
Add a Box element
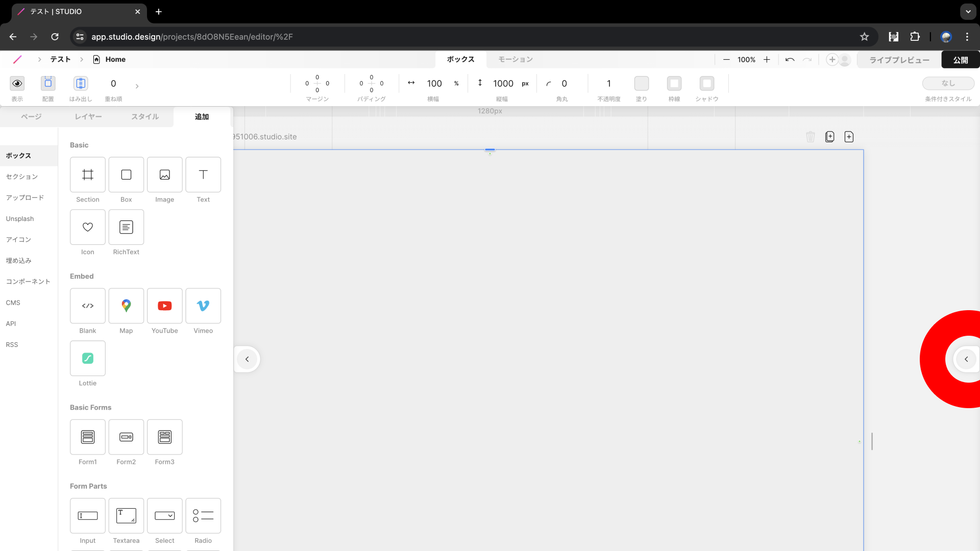tap(126, 175)
